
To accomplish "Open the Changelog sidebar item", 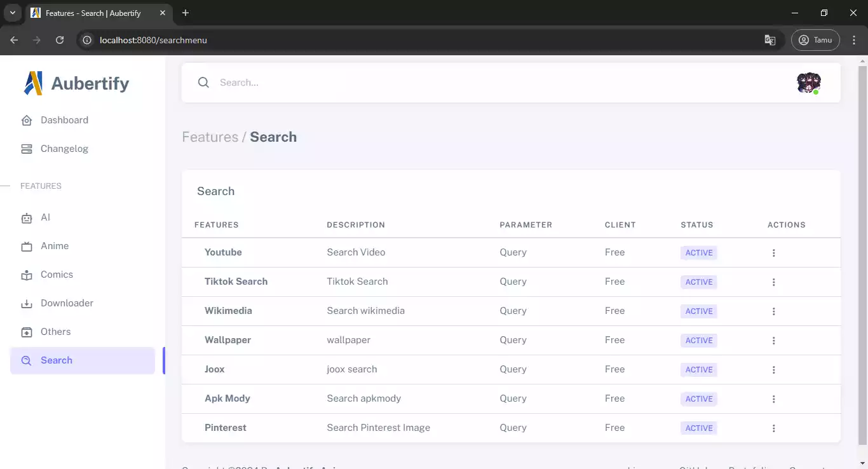I will (83, 149).
